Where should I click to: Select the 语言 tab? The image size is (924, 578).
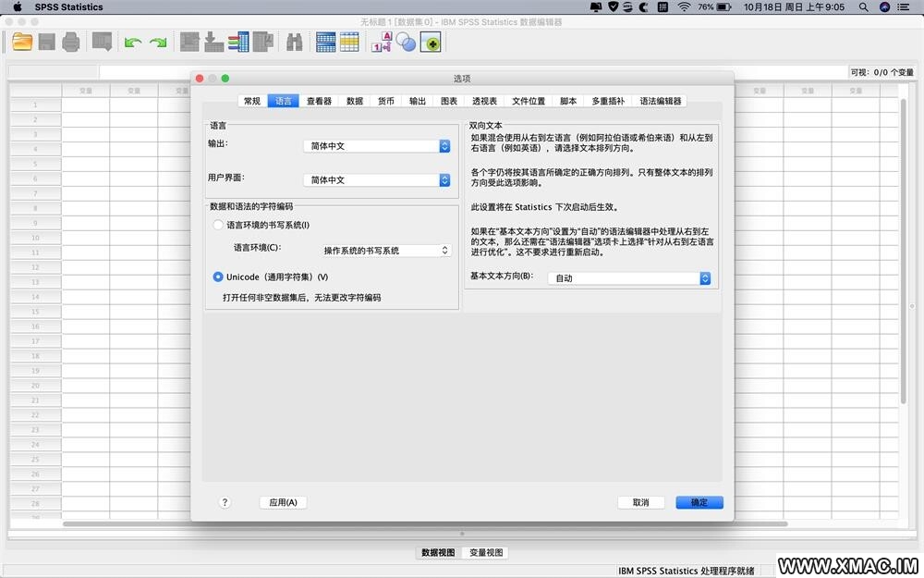pyautogui.click(x=284, y=101)
